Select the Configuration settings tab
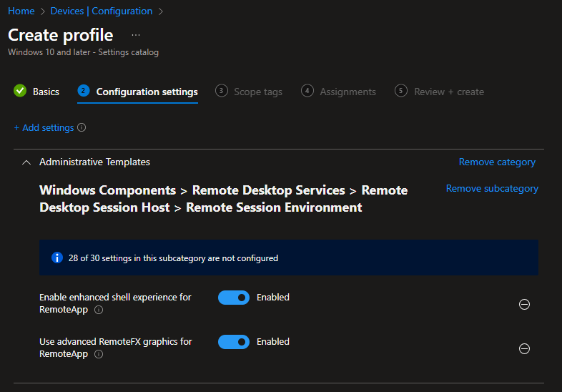 (147, 92)
